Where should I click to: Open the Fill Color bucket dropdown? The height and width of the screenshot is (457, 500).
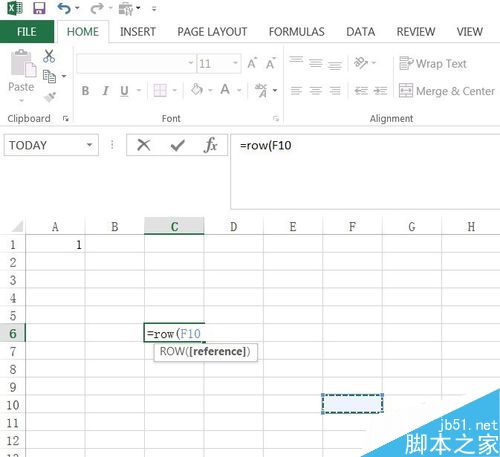pyautogui.click(x=210, y=90)
